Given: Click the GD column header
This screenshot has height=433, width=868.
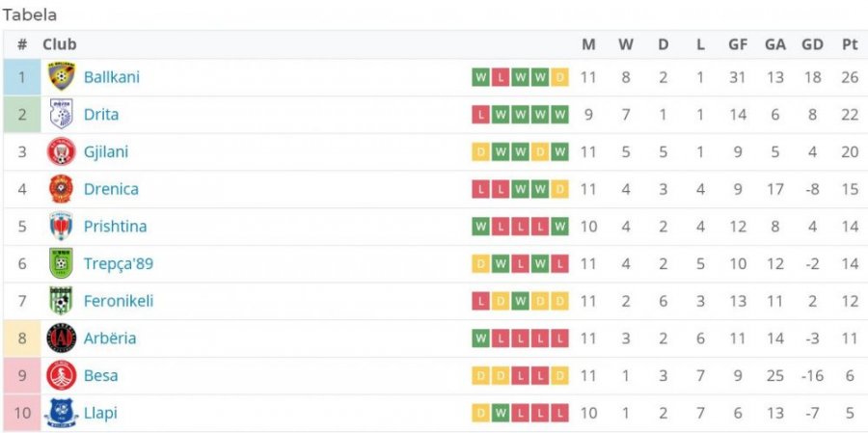Looking at the screenshot, I should pyautogui.click(x=812, y=44).
